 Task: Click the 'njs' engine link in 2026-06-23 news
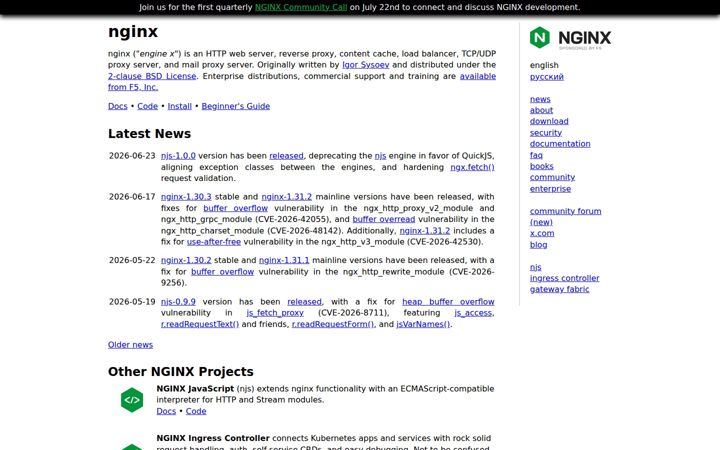tap(380, 156)
